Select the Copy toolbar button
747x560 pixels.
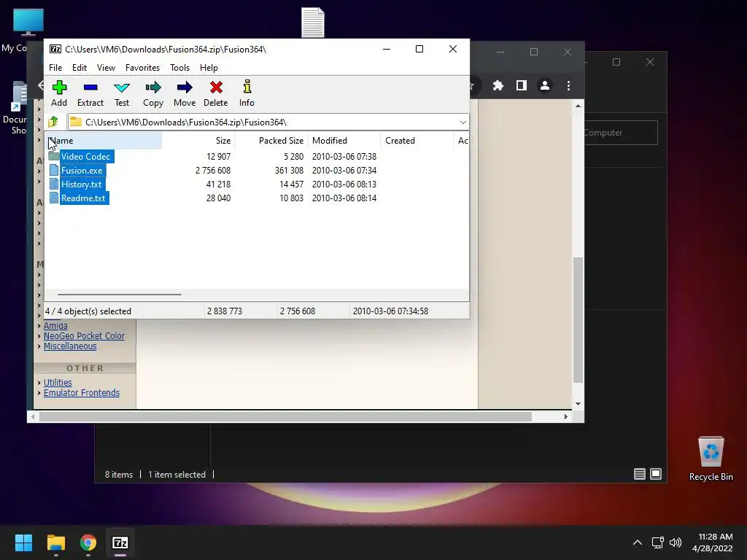153,94
